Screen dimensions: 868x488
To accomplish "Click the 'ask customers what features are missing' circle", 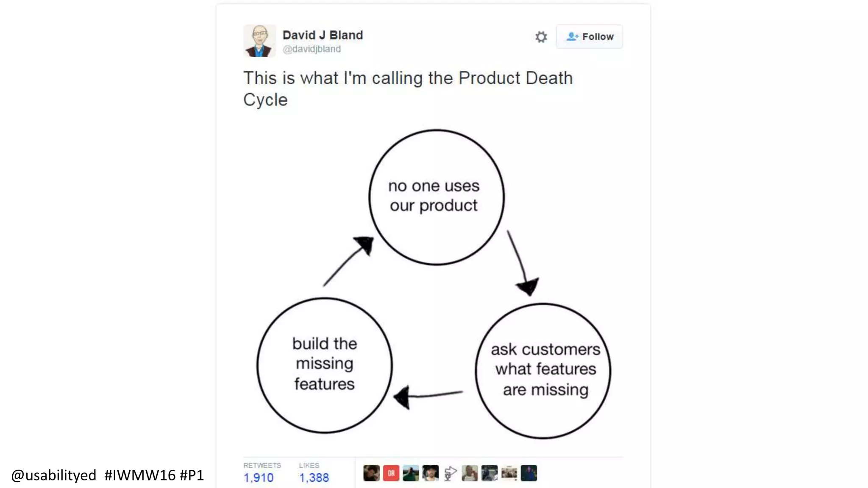I will (543, 371).
